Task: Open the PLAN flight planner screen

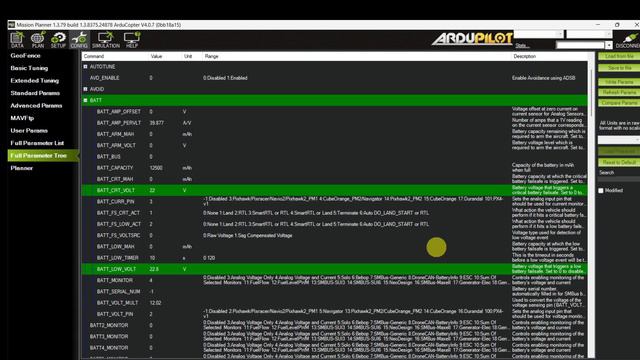Action: [38, 40]
